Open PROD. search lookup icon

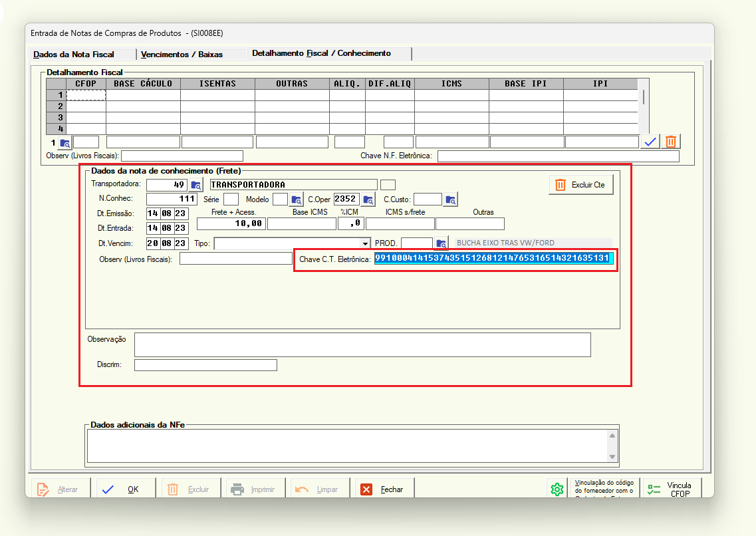coord(441,243)
